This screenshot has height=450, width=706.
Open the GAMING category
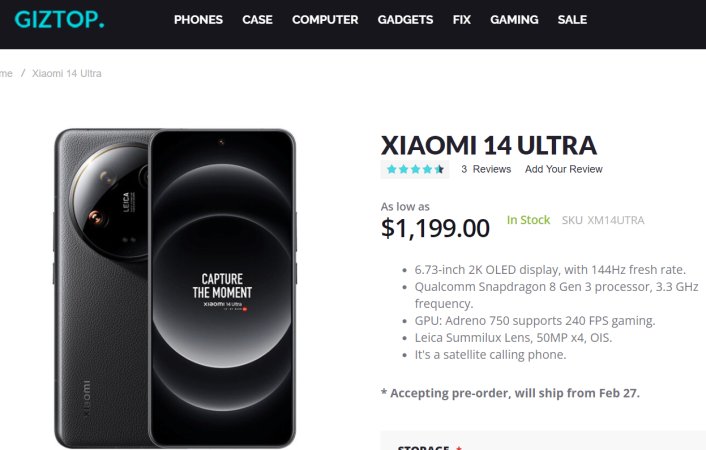click(x=514, y=20)
